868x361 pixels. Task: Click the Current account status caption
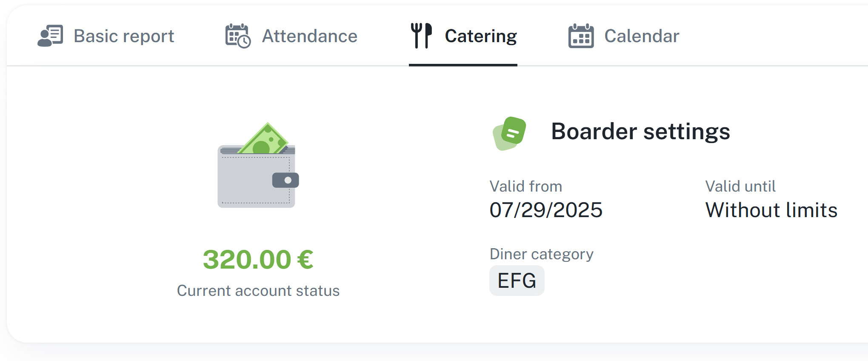click(x=258, y=291)
